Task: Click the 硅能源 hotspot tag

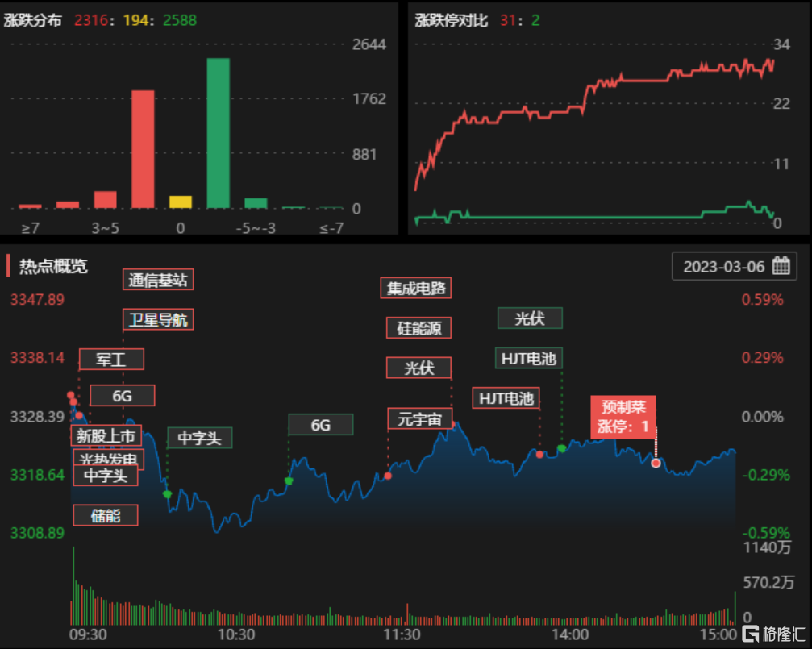Action: point(418,327)
